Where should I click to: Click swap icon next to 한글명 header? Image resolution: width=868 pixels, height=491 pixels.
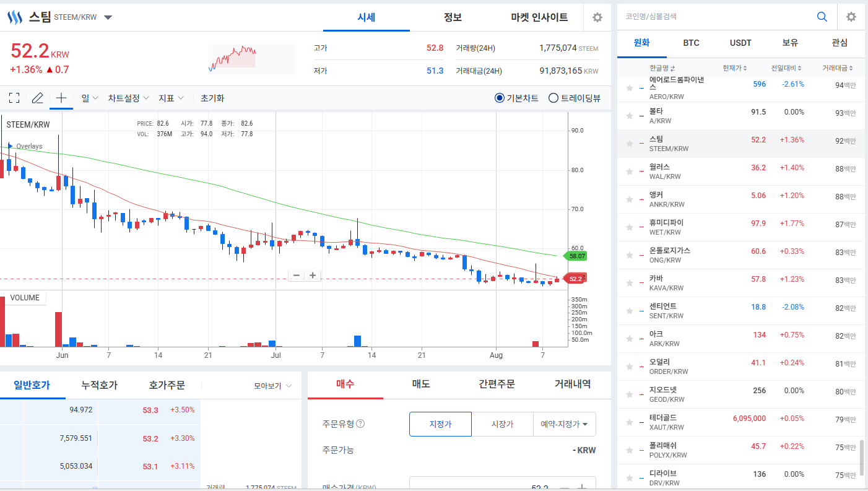tap(672, 68)
